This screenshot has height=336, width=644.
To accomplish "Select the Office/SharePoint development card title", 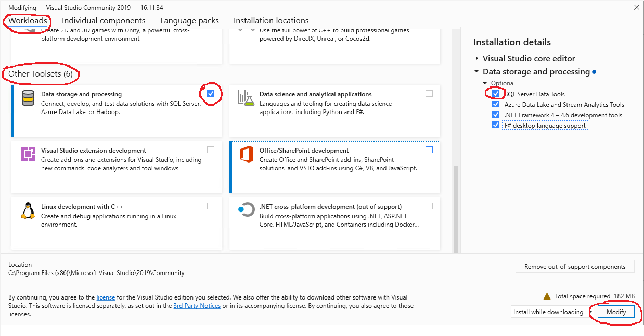I will tap(304, 151).
